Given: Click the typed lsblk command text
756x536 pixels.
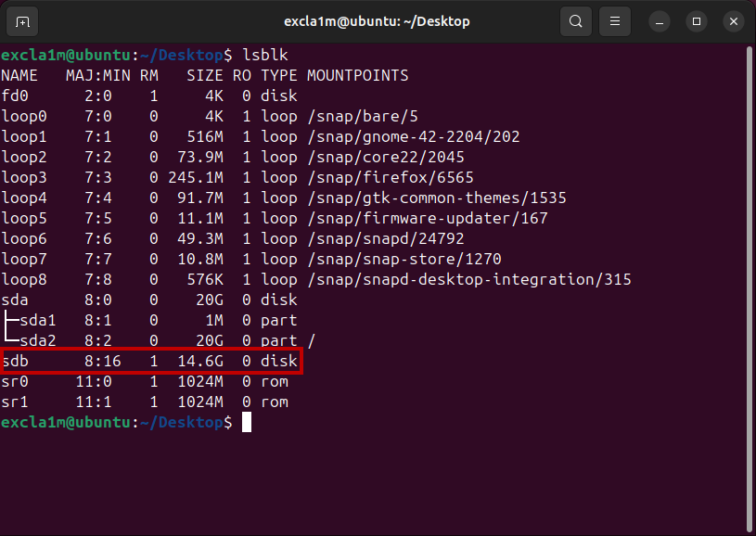Looking at the screenshot, I should click(265, 56).
